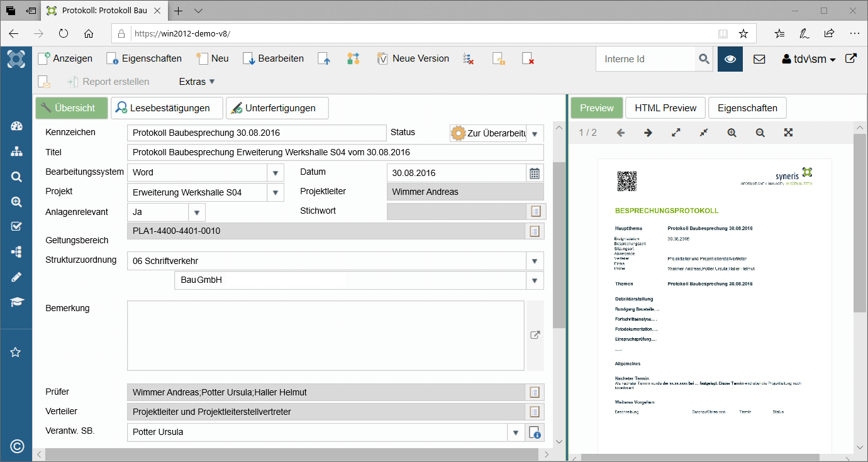Go to next preview page arrow
Viewport: 868px width, 462px height.
coord(648,133)
